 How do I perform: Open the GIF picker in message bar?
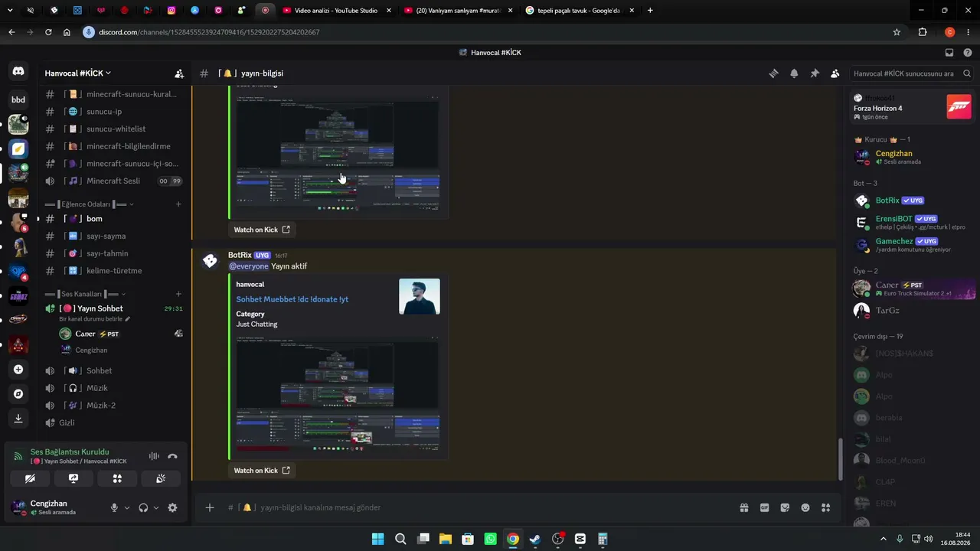coord(764,507)
